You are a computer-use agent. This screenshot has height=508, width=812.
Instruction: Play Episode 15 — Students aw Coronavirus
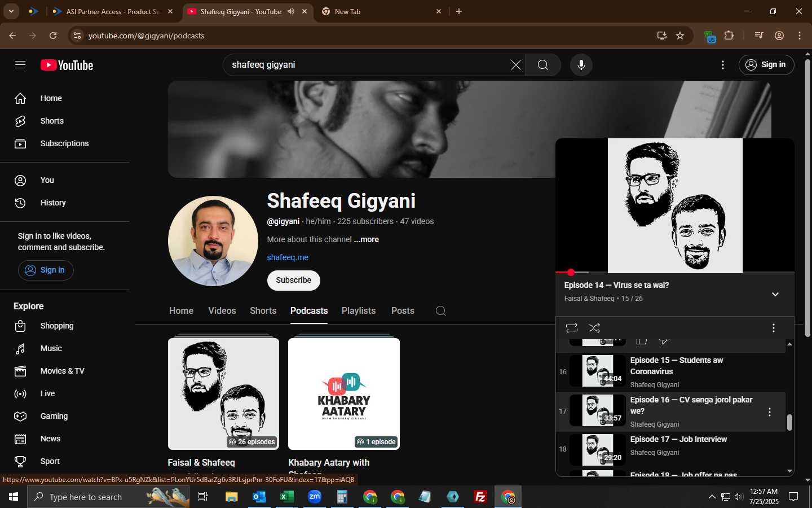coord(670,372)
